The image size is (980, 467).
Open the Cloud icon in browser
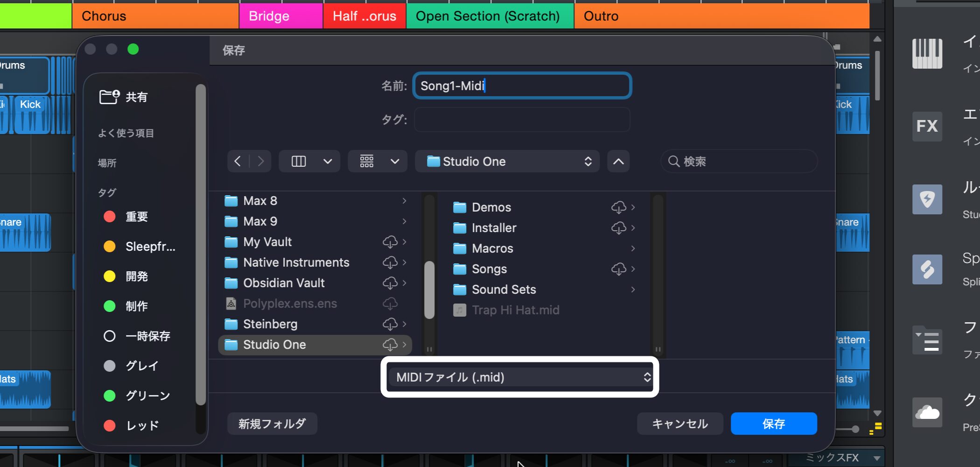[x=927, y=412]
